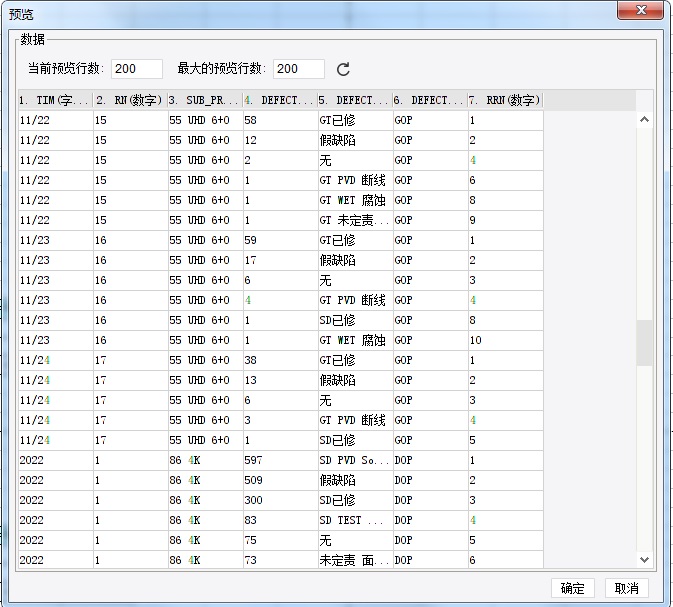
Task: Click cell with value 58
Action: [x=280, y=120]
